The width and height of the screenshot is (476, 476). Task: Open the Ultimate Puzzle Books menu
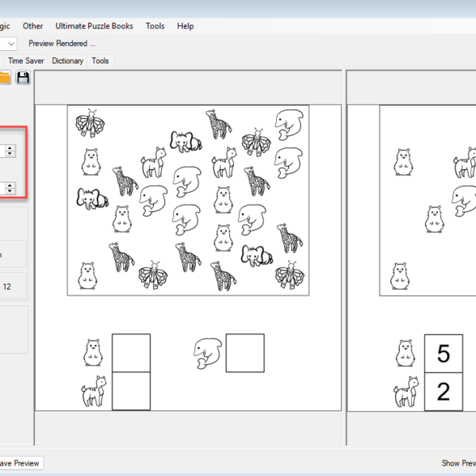94,26
